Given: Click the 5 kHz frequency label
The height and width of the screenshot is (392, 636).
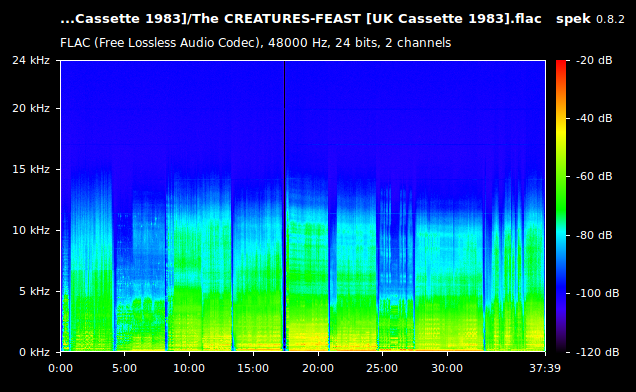Looking at the screenshot, I should click(34, 291).
